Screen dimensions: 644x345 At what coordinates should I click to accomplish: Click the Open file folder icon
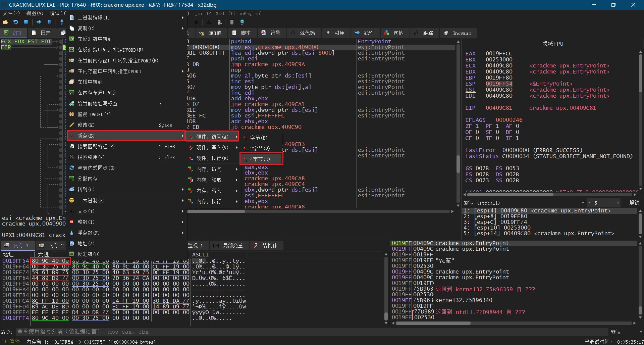tap(5, 22)
